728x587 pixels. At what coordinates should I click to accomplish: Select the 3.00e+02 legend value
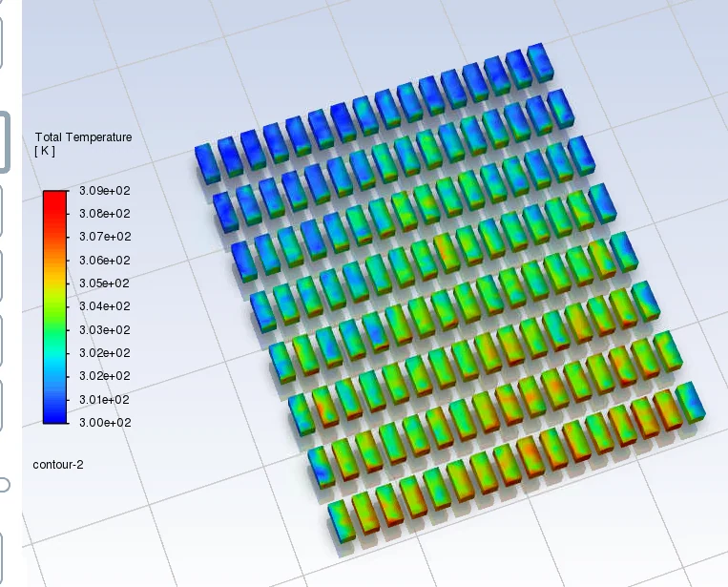[105, 423]
